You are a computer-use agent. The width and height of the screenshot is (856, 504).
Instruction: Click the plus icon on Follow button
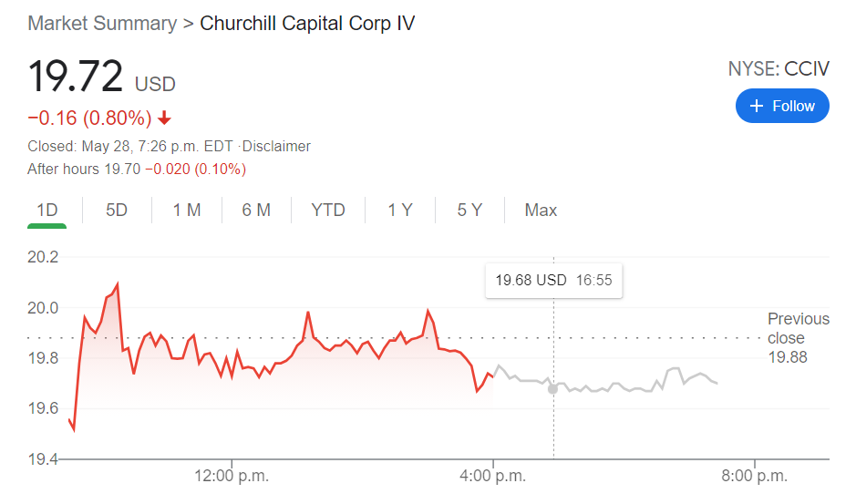pos(756,107)
